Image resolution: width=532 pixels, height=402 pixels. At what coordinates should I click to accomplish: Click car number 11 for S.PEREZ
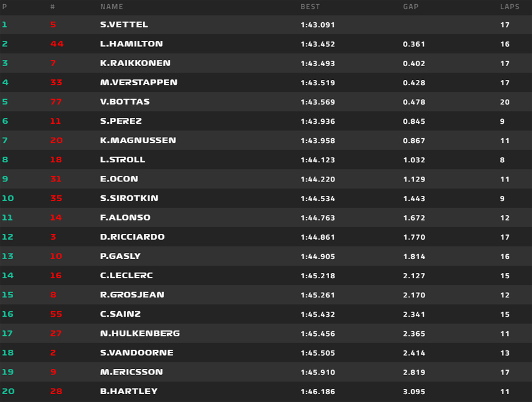55,121
